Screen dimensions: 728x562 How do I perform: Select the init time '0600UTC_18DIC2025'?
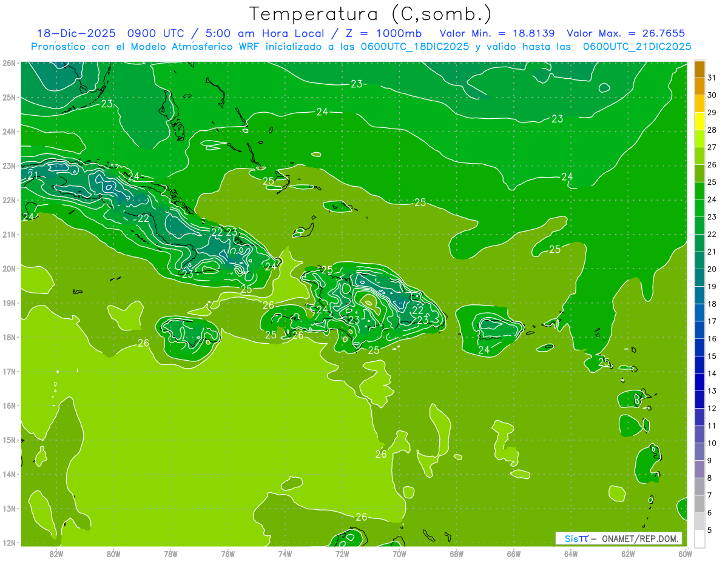click(x=414, y=47)
